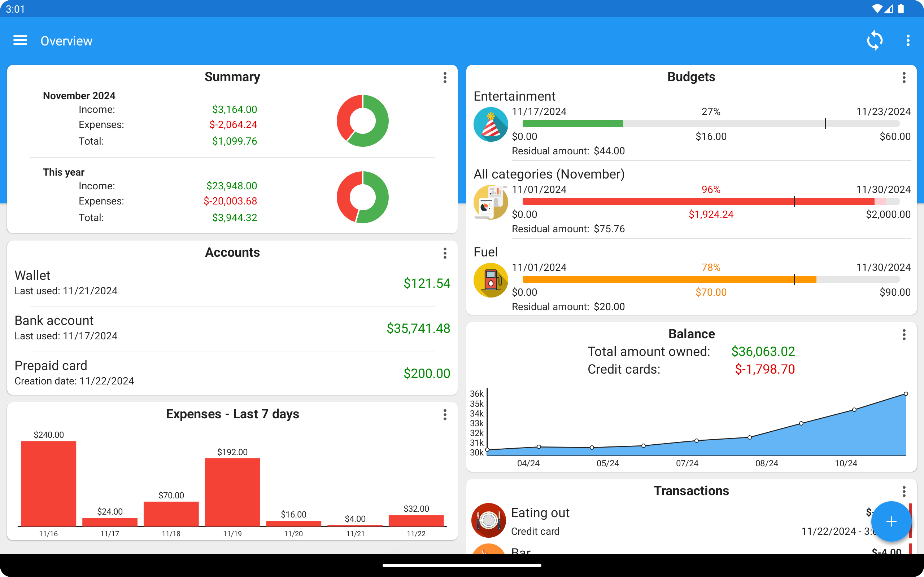The height and width of the screenshot is (577, 924).
Task: Tap the Entertainment party hat icon
Action: pos(490,124)
